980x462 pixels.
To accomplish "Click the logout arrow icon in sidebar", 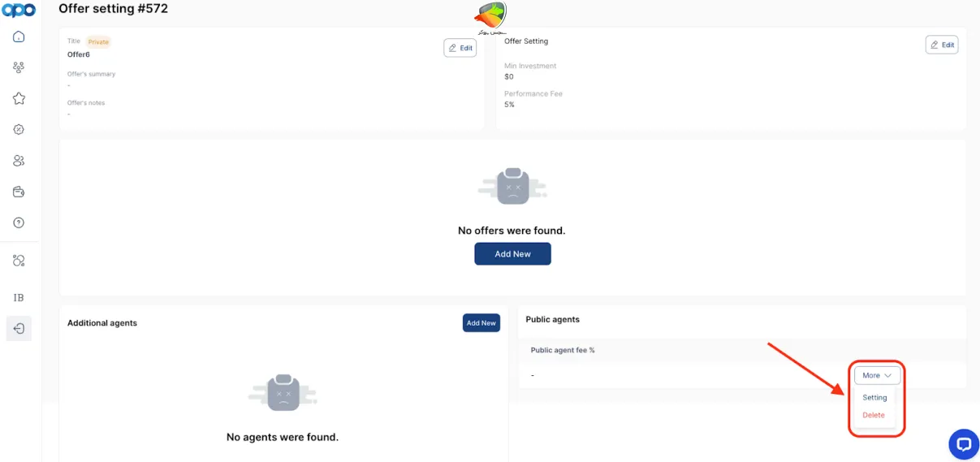I will click(19, 329).
